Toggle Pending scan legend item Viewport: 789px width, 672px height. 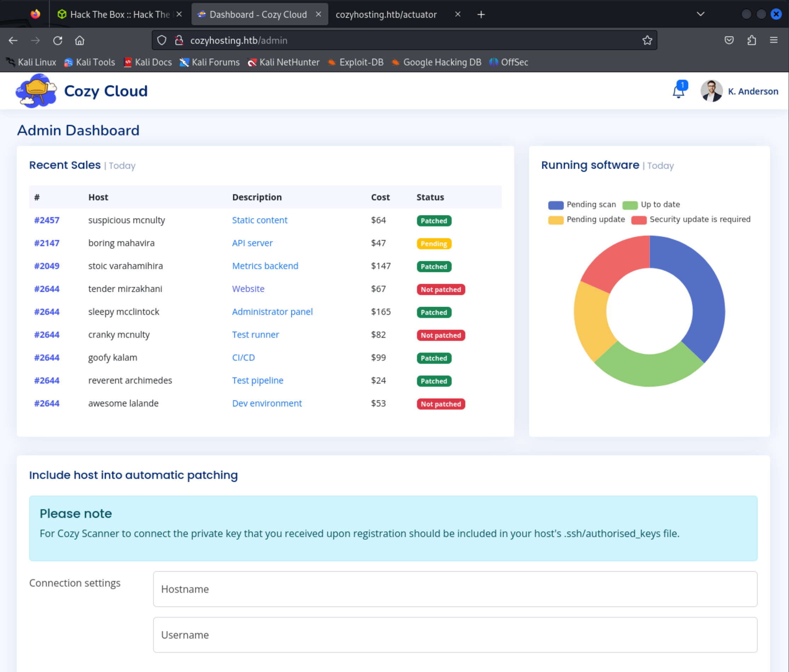tap(582, 205)
